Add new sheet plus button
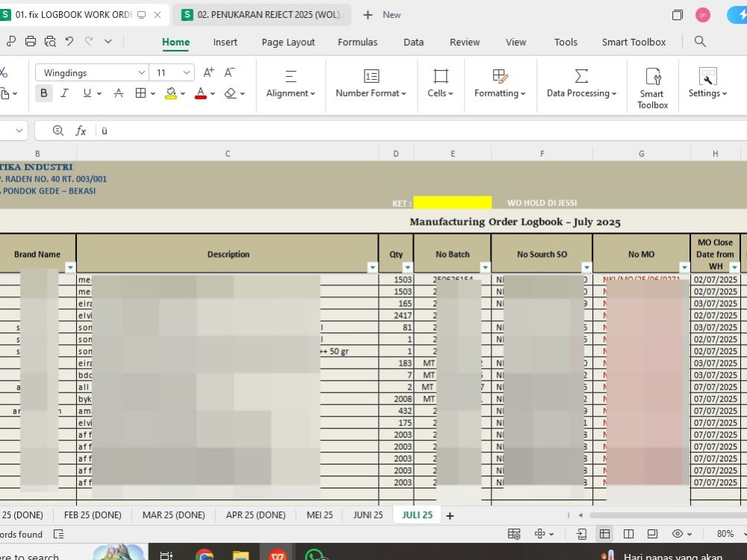 tap(450, 516)
